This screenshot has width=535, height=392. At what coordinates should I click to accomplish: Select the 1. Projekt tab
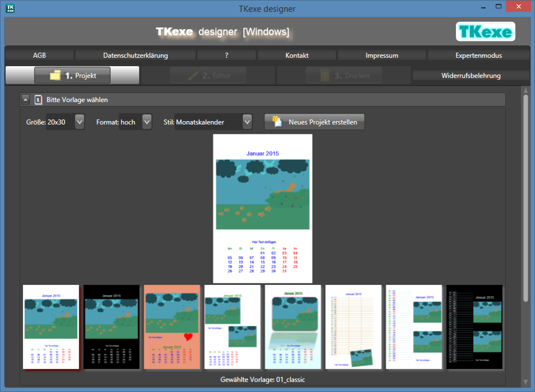72,75
